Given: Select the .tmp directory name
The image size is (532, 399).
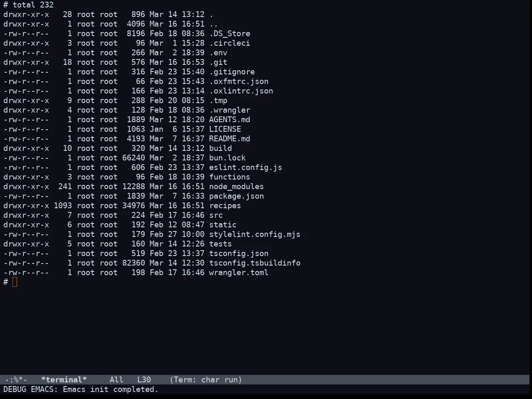Looking at the screenshot, I should (x=218, y=101).
